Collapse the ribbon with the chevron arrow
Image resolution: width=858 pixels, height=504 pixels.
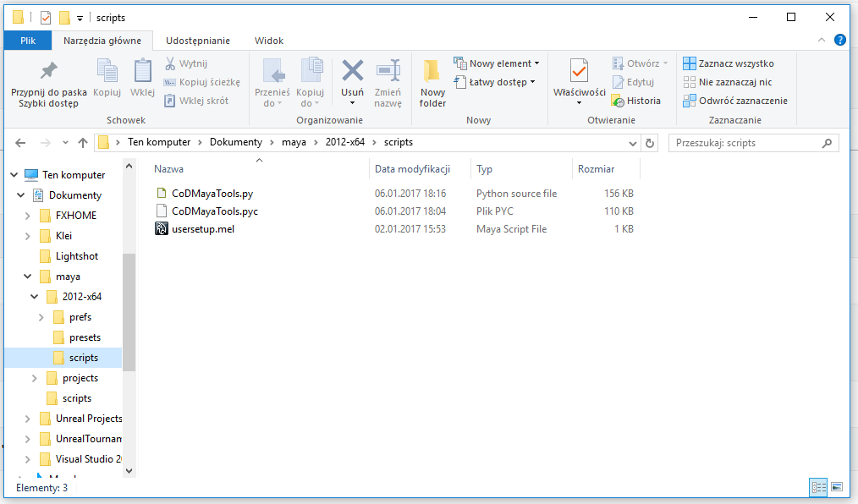click(822, 40)
